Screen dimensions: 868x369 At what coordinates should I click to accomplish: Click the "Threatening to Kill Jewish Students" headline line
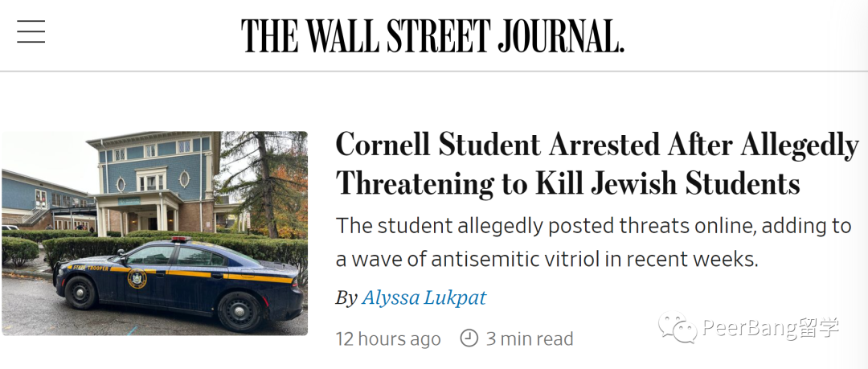pos(568,184)
